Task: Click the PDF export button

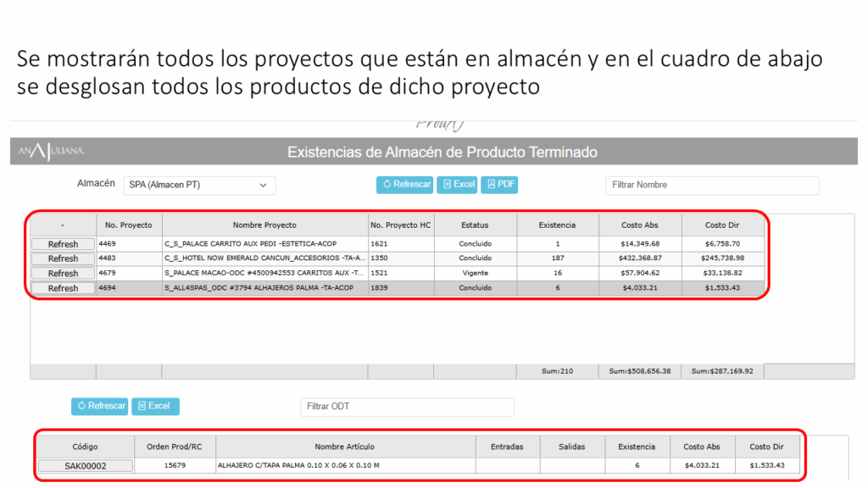Action: (500, 185)
